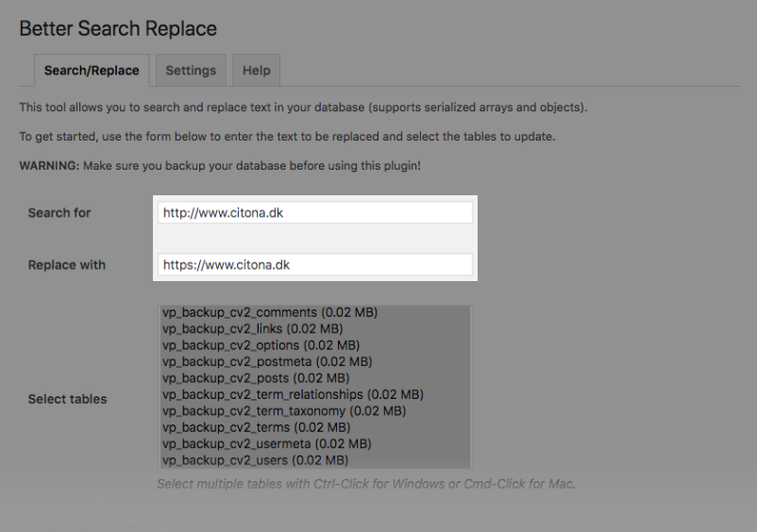
Task: Select vp_backup_cv2_users table
Action: [314, 460]
